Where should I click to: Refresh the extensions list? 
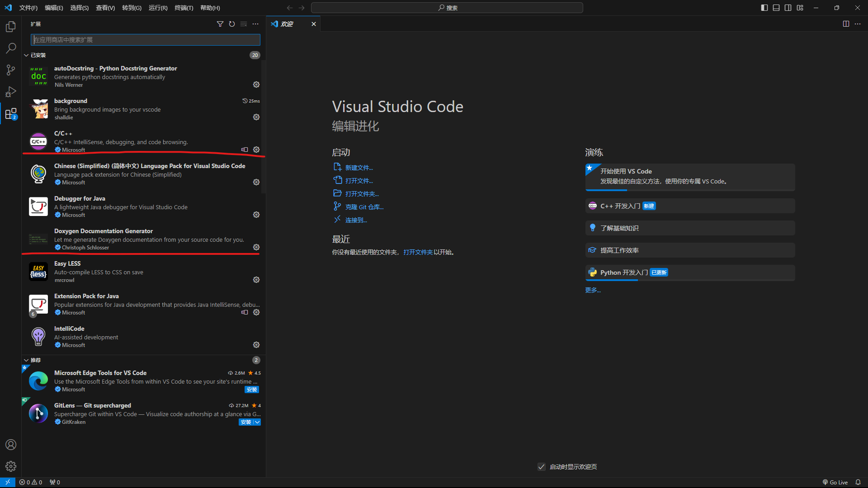[232, 24]
